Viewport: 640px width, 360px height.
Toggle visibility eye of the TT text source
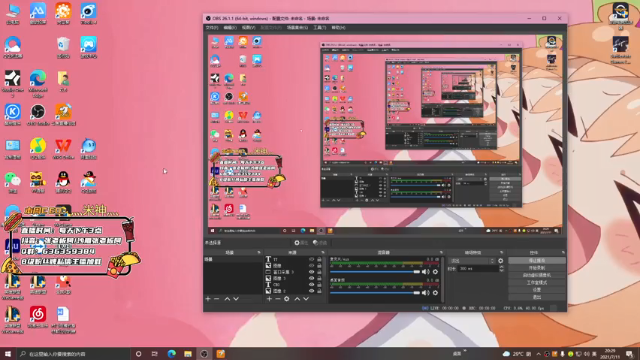tap(311, 259)
